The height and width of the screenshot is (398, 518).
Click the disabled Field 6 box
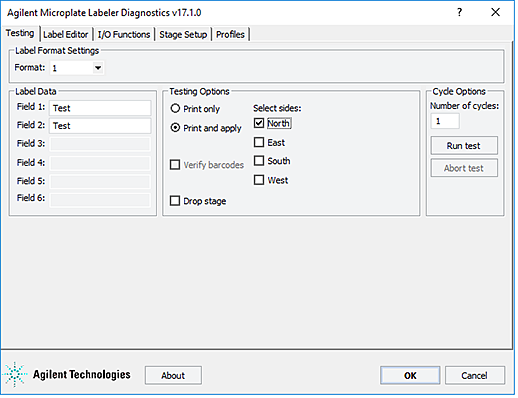pyautogui.click(x=100, y=200)
